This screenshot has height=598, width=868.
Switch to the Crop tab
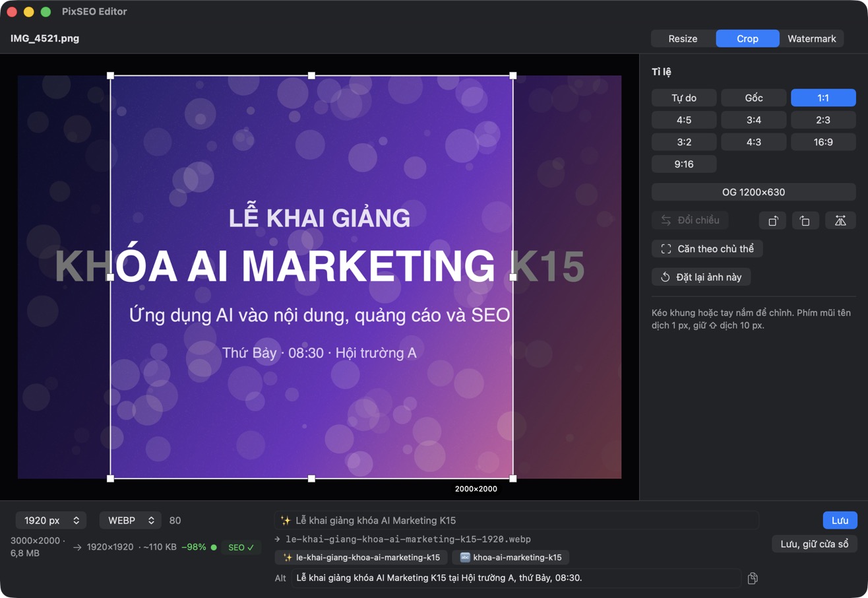pyautogui.click(x=747, y=39)
